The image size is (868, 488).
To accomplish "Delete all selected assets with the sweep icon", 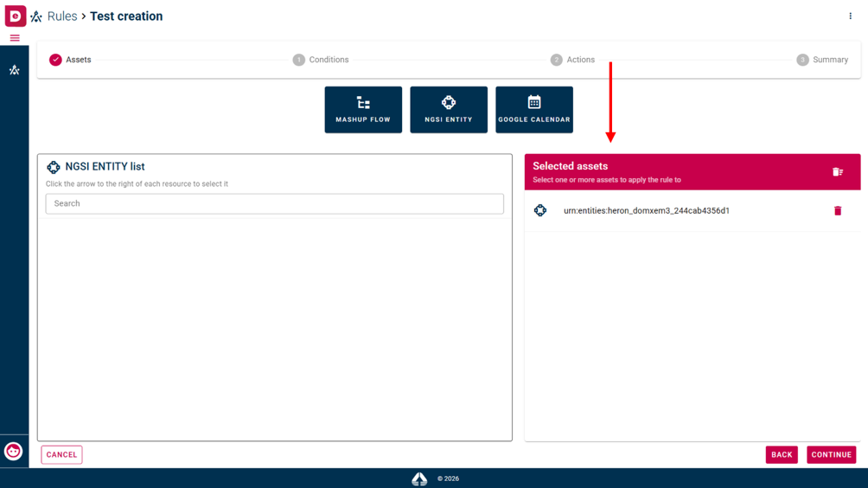I will (838, 172).
